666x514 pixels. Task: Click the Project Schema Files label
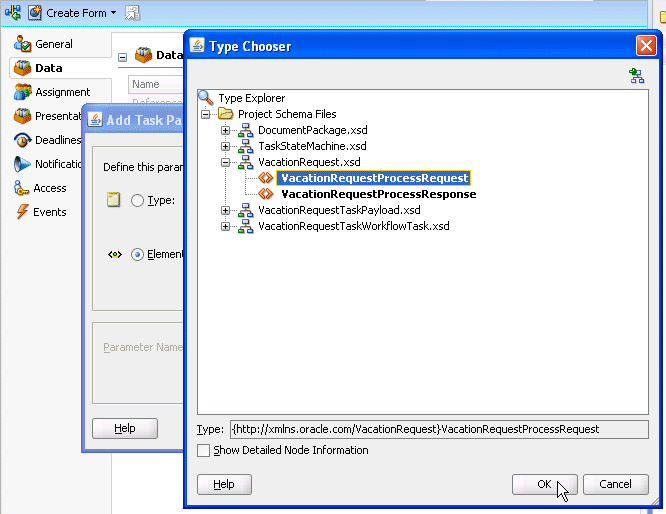point(287,114)
